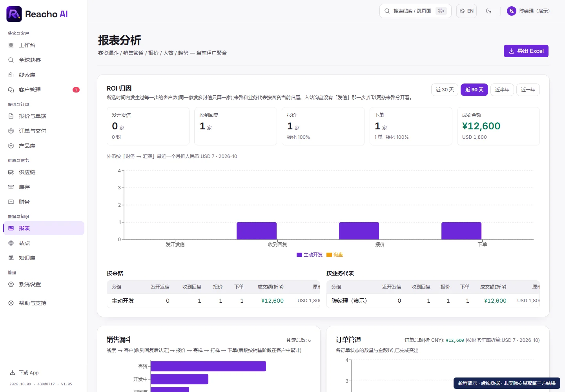Click the download icon on 导出 Excel

tap(512, 51)
